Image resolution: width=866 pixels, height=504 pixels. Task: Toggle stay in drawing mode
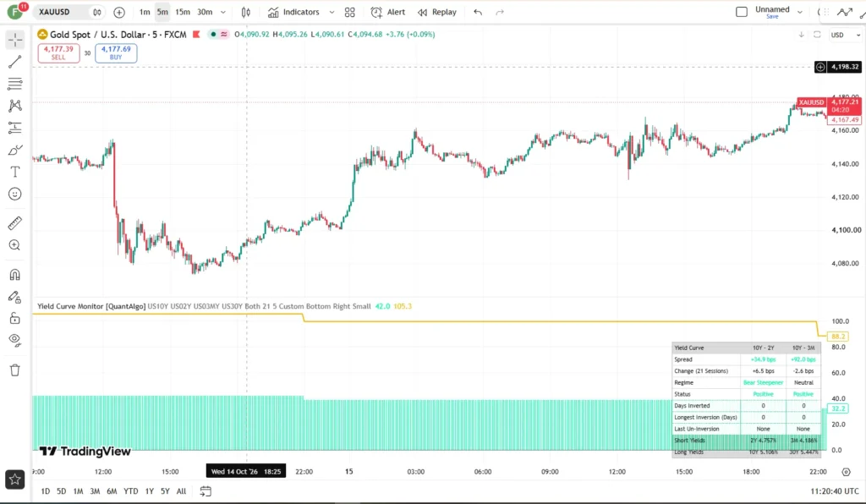15,297
